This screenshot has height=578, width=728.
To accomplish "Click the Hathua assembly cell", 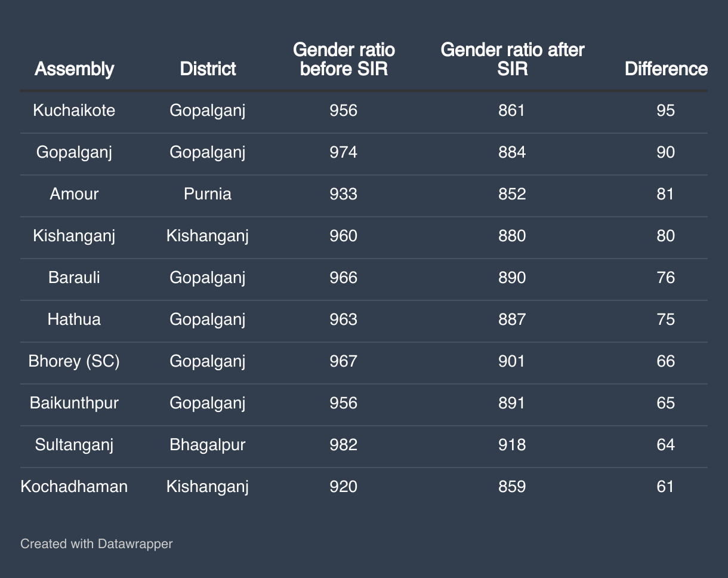I will point(74,319).
